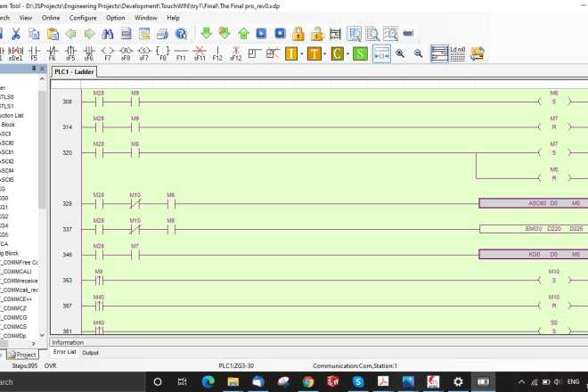Open dropdown arrow beside olive C icon

click(x=347, y=54)
